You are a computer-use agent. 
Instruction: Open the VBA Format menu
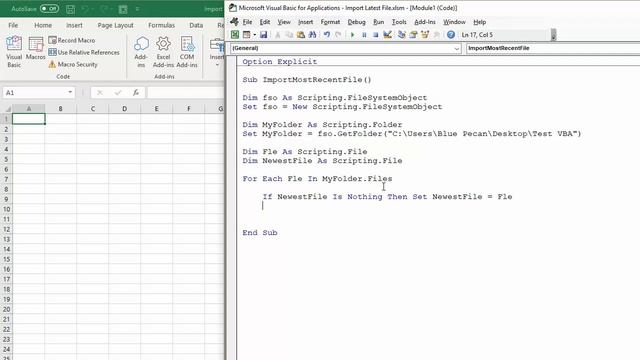tap(330, 22)
